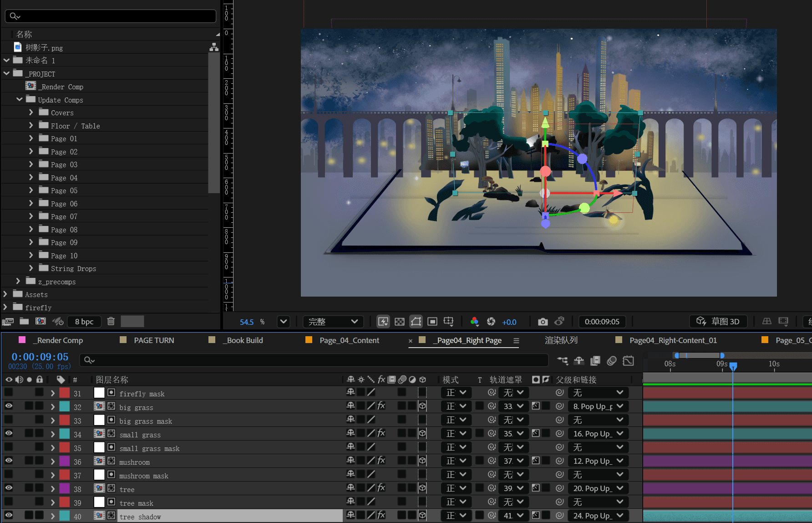812x523 pixels.
Task: Open the resolution dropdown showing 完整
Action: tap(333, 322)
